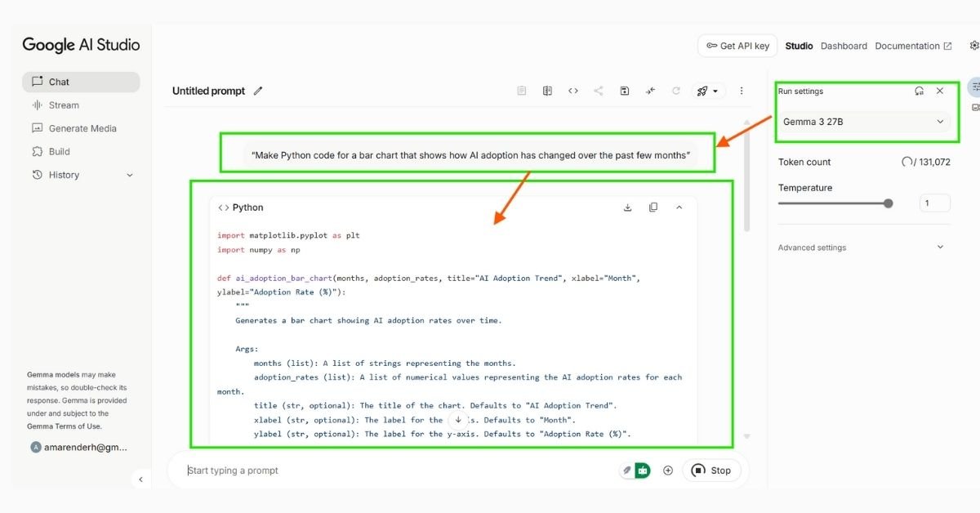Click the pencil icon to rename Untitled prompt

click(x=258, y=91)
